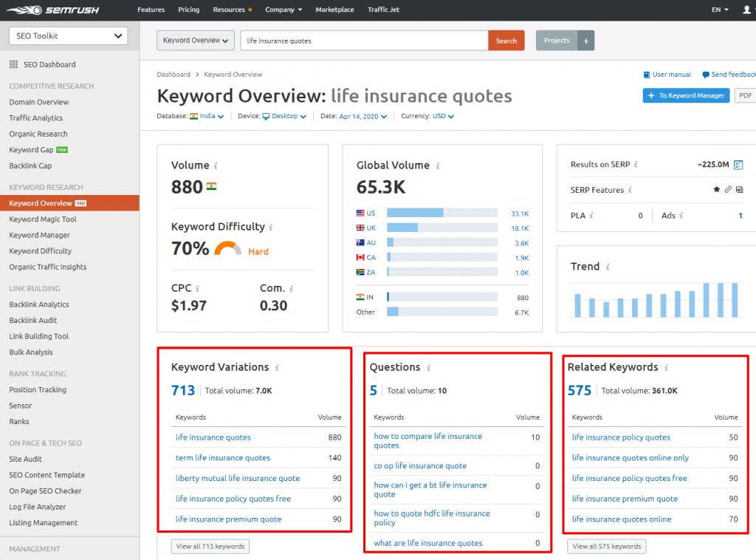Click the 575 related keywords count
The width and height of the screenshot is (756, 560).
click(x=580, y=390)
